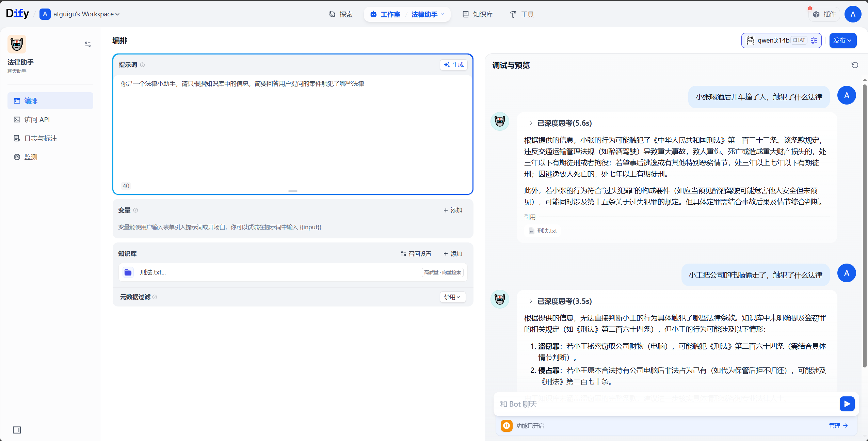Open 访问 API in the sidebar
This screenshot has width=868, height=441.
(50, 120)
